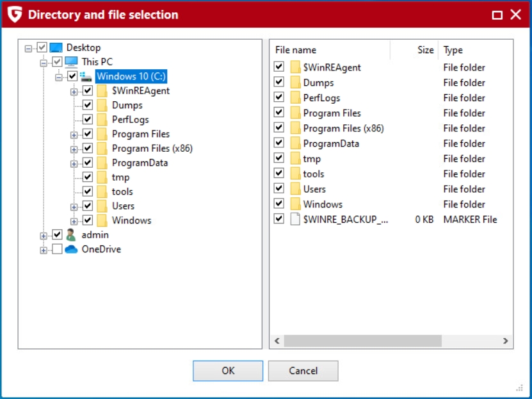This screenshot has height=399, width=532.
Task: Uncheck the Windows 10 (C:) checkbox
Action: [x=72, y=76]
